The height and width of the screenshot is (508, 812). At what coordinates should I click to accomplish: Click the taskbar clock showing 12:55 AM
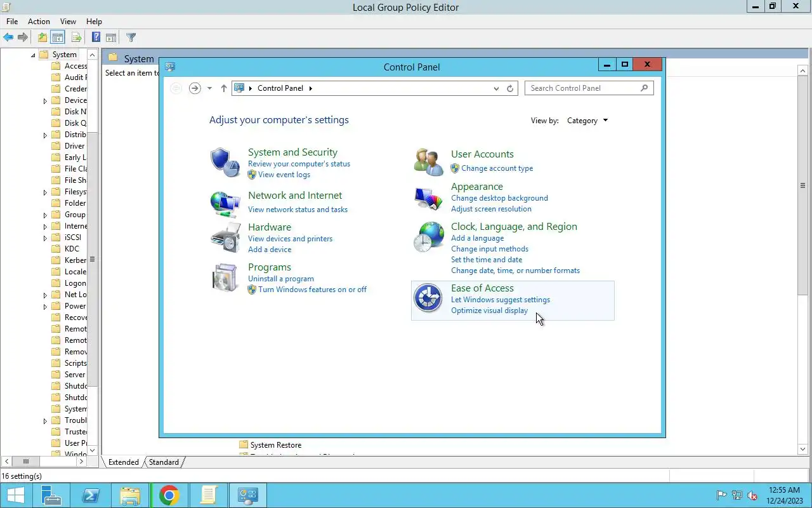tap(784, 495)
